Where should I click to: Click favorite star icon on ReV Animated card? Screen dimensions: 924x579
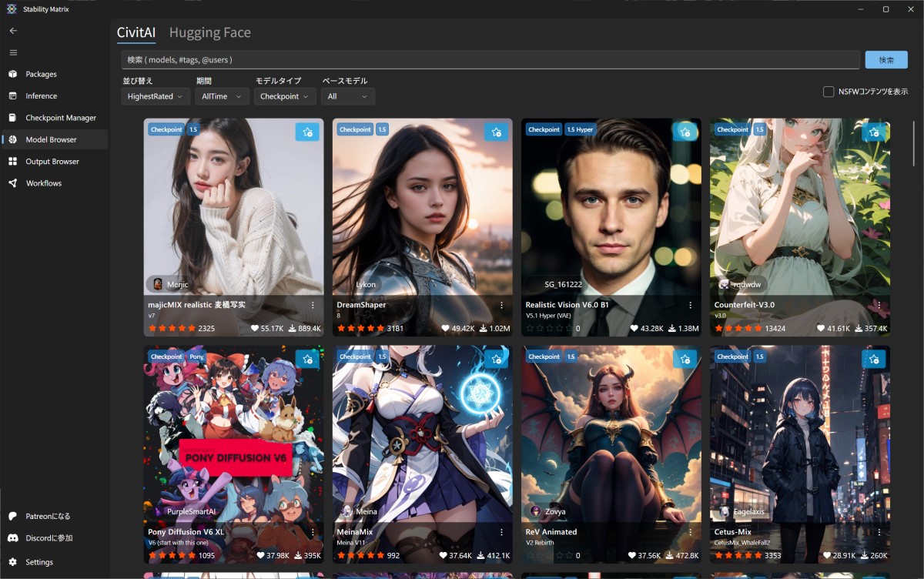click(x=685, y=359)
